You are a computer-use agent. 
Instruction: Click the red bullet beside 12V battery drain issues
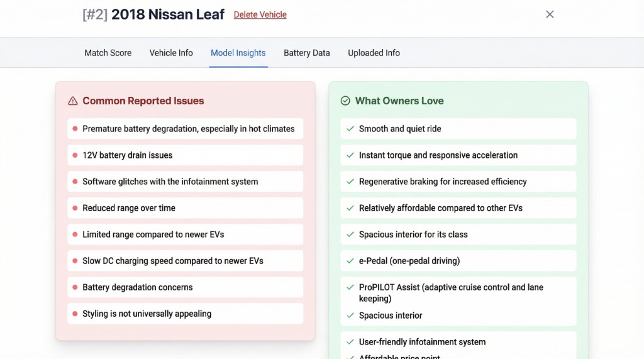(75, 155)
